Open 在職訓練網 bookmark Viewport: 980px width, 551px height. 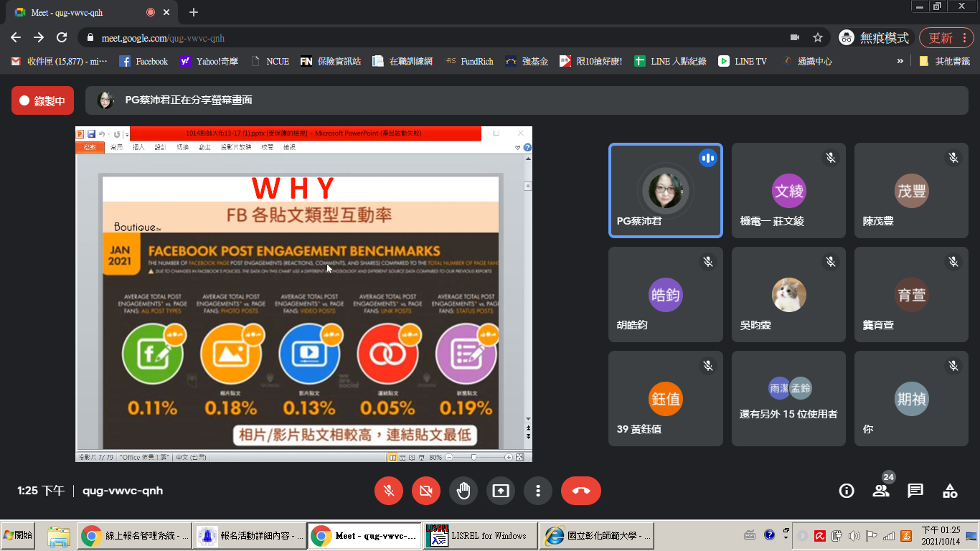pyautogui.click(x=402, y=62)
